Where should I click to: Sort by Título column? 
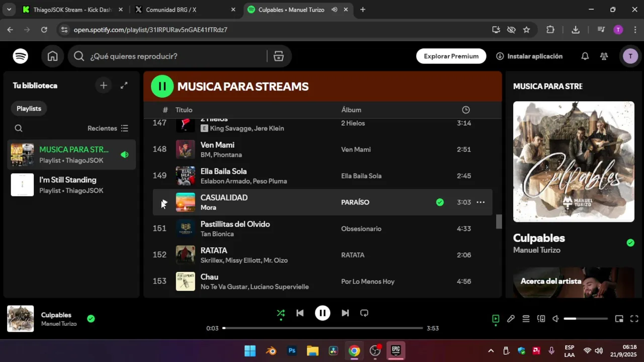(x=184, y=110)
